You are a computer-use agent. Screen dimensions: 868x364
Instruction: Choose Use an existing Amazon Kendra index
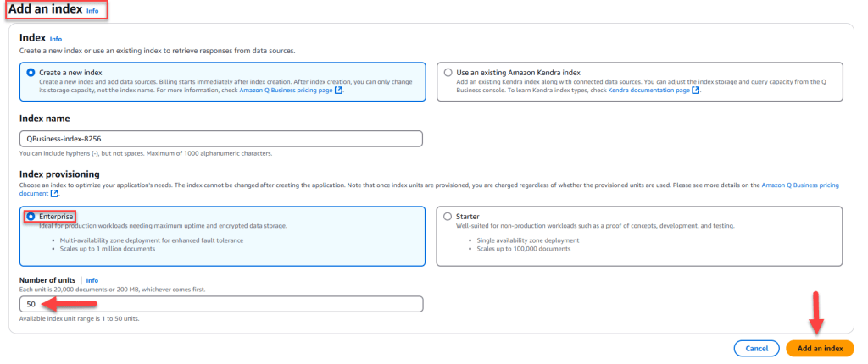448,73
